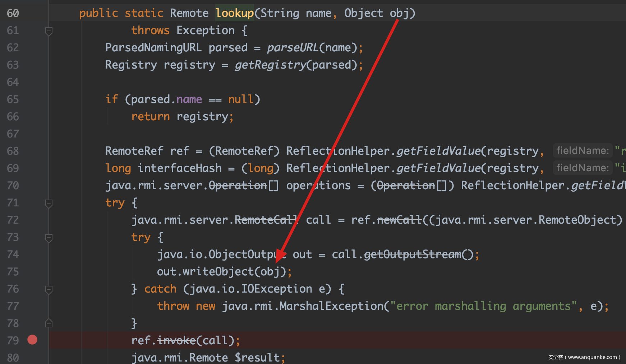
Task: Click the MarshalException class name on line 77
Action: click(331, 306)
